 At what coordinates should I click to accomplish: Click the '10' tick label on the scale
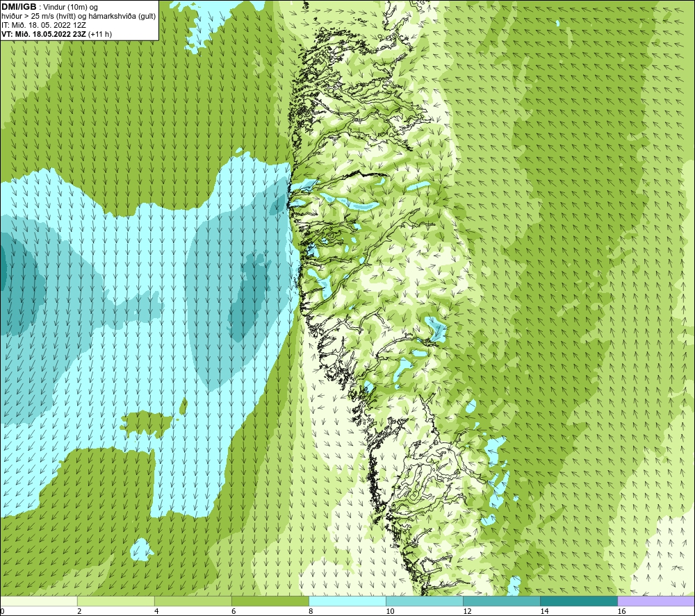tap(390, 612)
